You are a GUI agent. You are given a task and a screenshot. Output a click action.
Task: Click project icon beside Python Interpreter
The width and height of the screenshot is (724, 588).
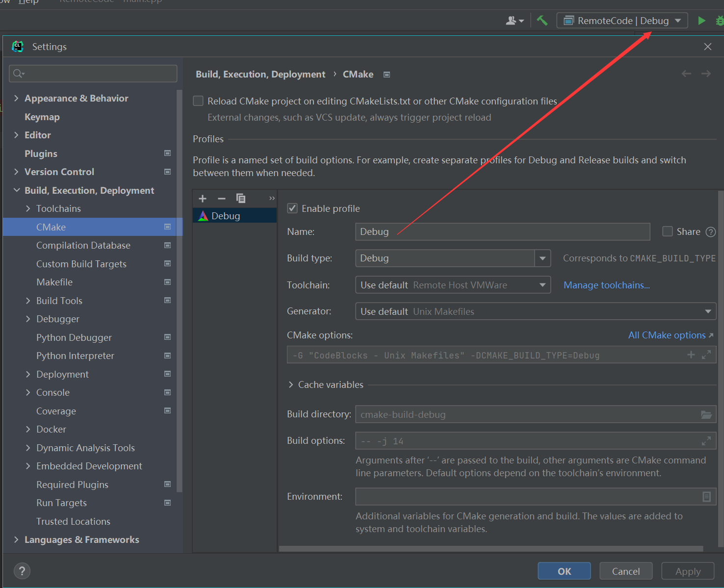click(167, 356)
